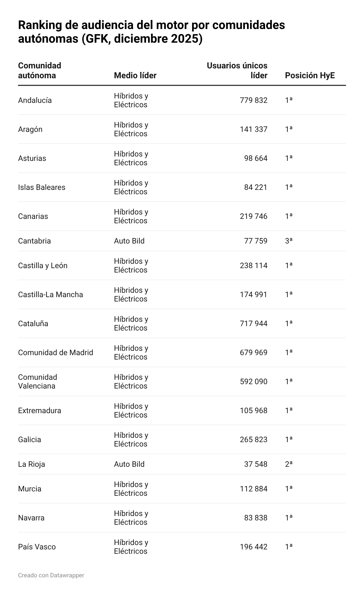Viewport: 364px width, 597px height.
Task: Select the Comunidad de Madrid row label
Action: coord(55,352)
